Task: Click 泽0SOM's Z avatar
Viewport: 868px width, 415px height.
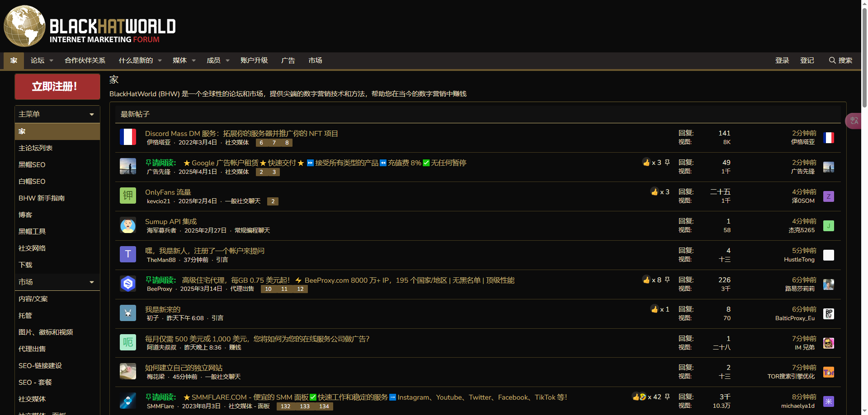Action: [x=829, y=196]
